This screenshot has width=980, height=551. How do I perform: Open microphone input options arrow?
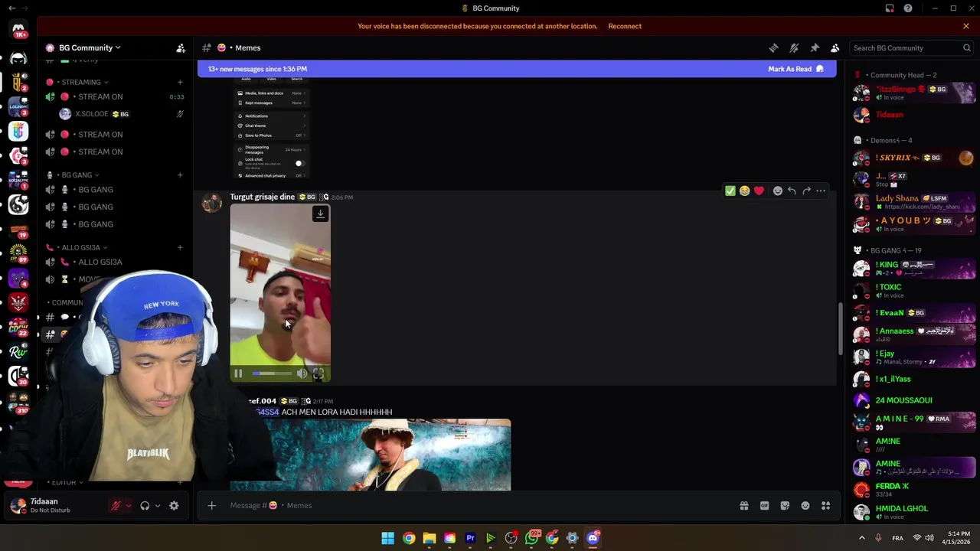(128, 506)
